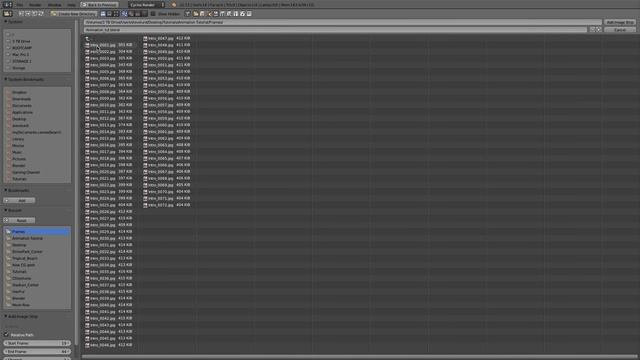Sort files by modification time icon
This screenshot has width=640, height=360.
coord(138,13)
